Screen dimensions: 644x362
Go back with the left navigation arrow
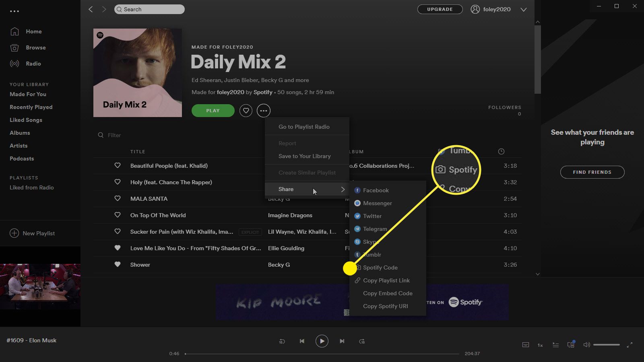point(91,9)
